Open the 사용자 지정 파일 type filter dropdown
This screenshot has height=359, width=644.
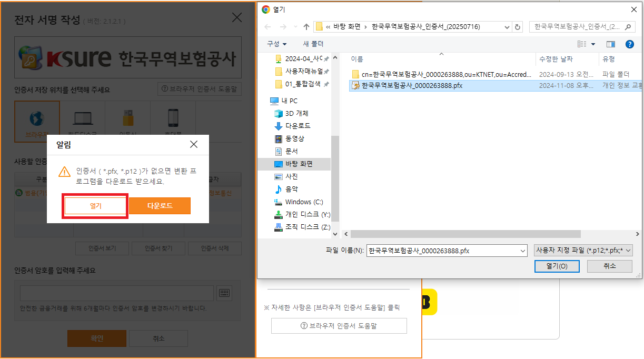click(583, 251)
